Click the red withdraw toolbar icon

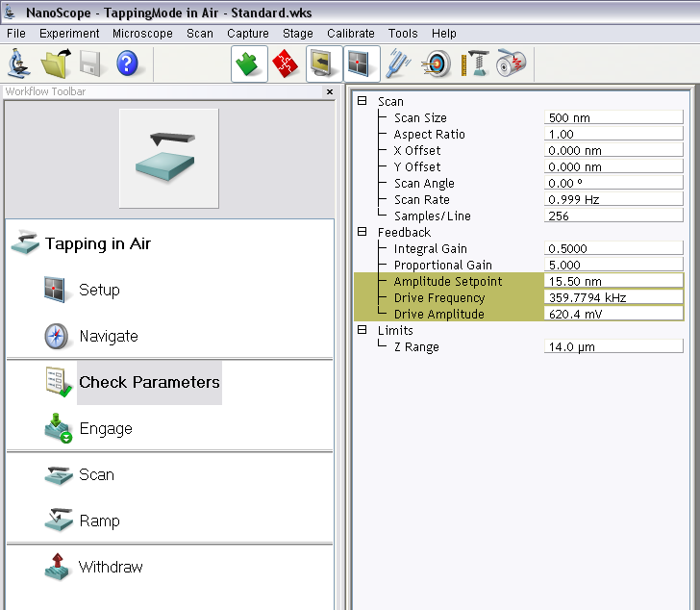pos(285,64)
